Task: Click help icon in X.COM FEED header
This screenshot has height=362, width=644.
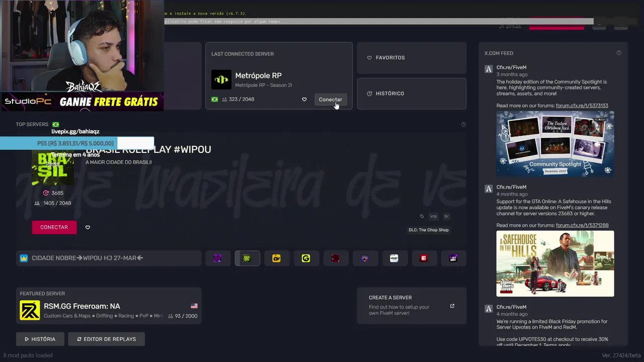Action: coord(619,53)
